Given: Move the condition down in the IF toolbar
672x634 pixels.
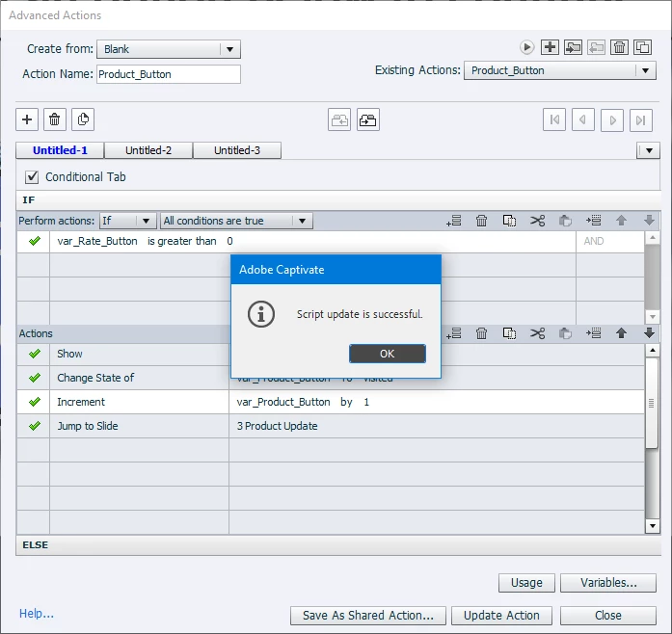Looking at the screenshot, I should coord(649,221).
